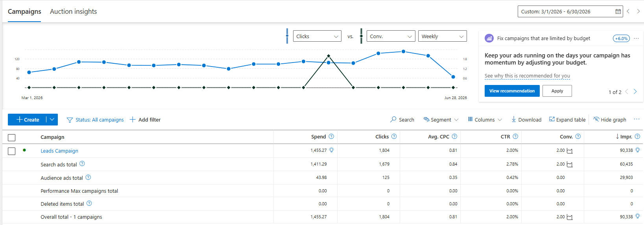
Task: Show previous recommendation card
Action: coord(627,92)
